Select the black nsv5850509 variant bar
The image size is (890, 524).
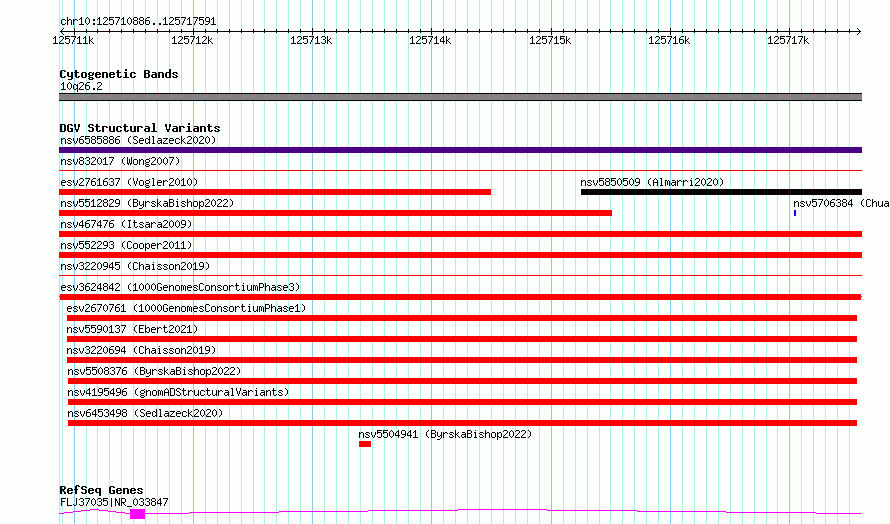(721, 192)
